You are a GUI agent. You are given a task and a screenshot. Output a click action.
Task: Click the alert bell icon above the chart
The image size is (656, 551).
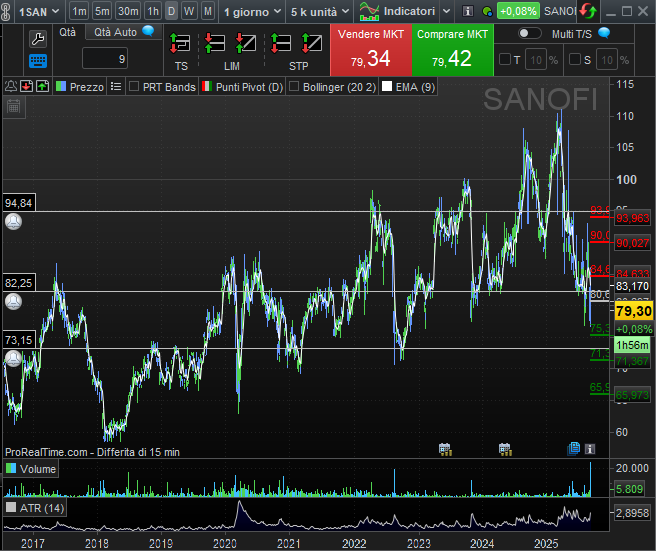point(10,87)
